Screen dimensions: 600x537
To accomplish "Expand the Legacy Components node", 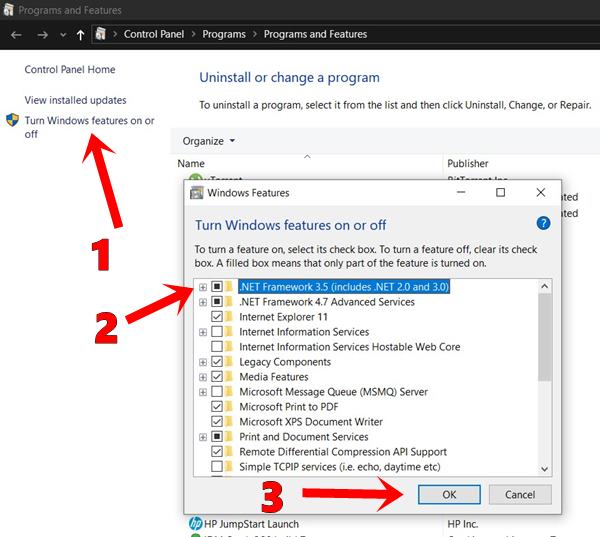I will coord(203,362).
